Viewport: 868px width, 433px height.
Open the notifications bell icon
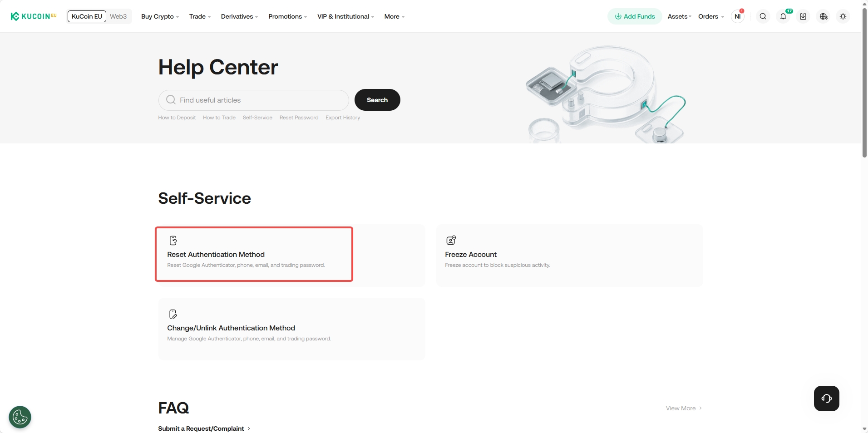783,16
